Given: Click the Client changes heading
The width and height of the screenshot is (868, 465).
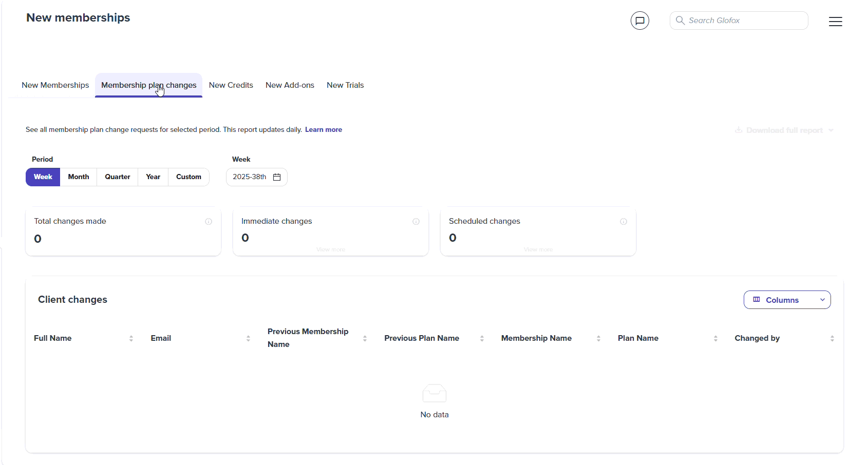Looking at the screenshot, I should 72,300.
